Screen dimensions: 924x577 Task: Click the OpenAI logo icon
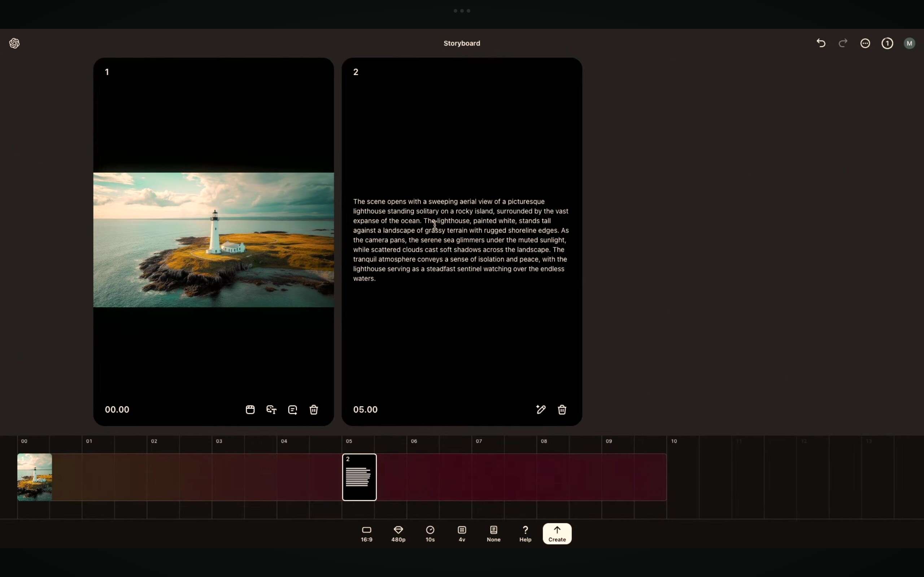(14, 43)
